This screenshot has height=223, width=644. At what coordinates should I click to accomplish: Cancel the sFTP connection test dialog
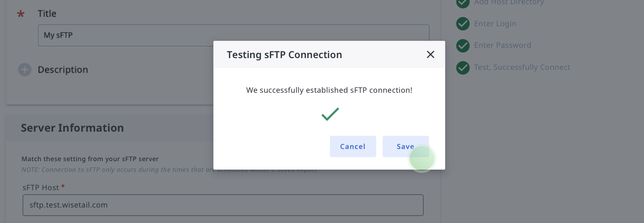[x=353, y=146]
